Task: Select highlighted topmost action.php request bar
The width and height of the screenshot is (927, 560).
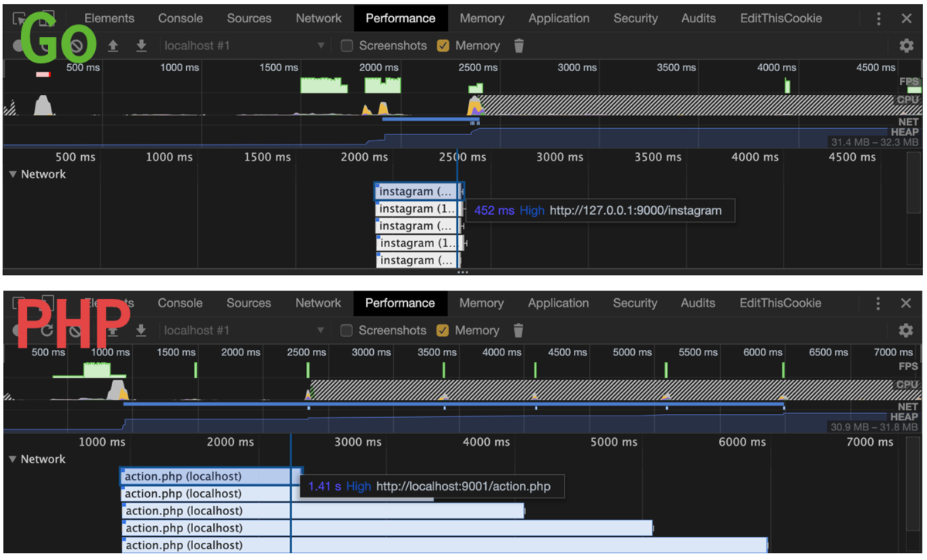Action: [x=212, y=477]
